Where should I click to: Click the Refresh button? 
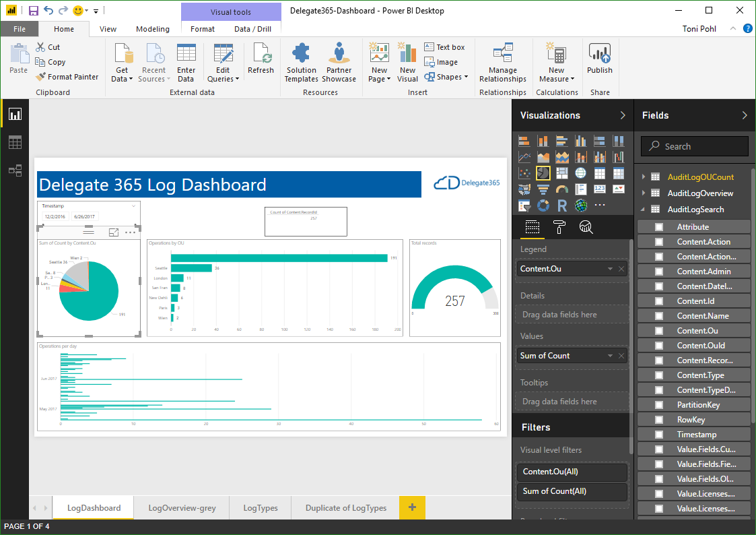[261, 60]
